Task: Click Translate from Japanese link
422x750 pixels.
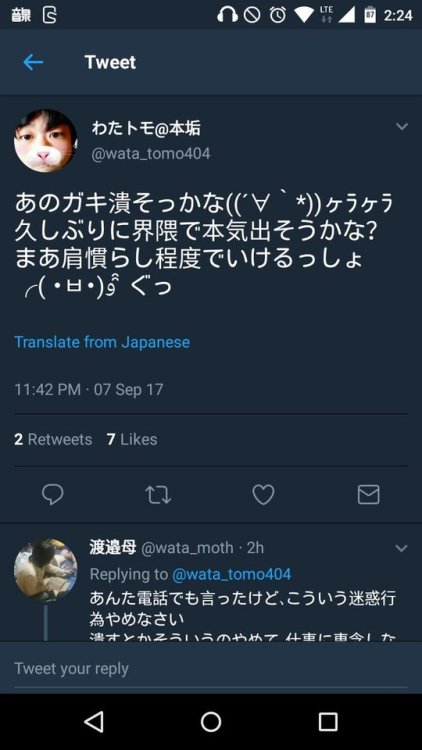Action: click(102, 342)
